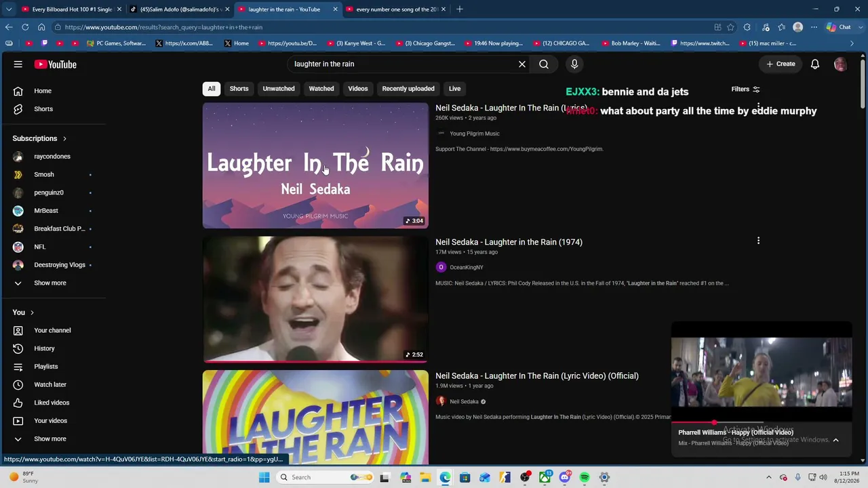
Task: Click the YouTube logo
Action: point(56,64)
